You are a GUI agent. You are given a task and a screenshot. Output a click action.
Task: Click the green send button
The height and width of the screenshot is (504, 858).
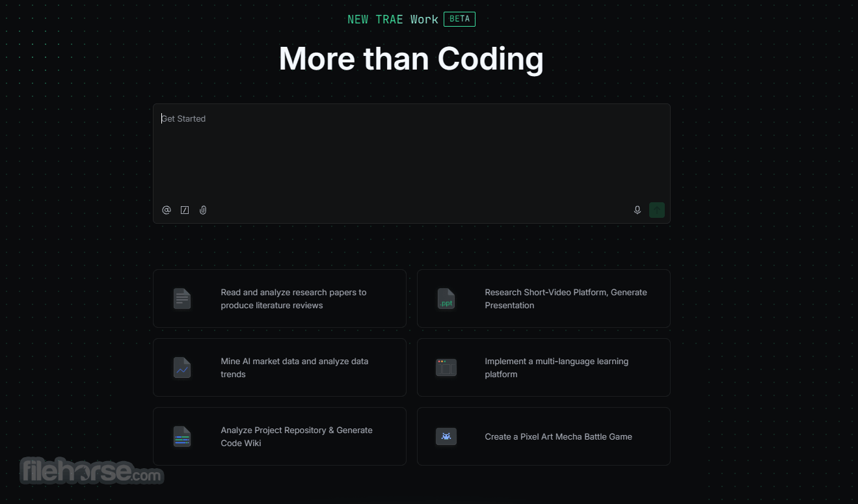pos(657,210)
